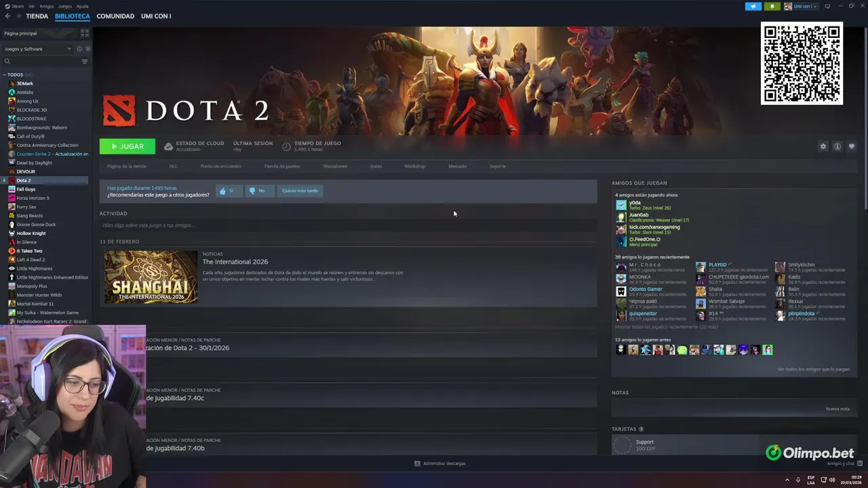Screen dimensions: 868x488
Task: Open Ver todos los amigos que juegan
Action: tap(813, 369)
